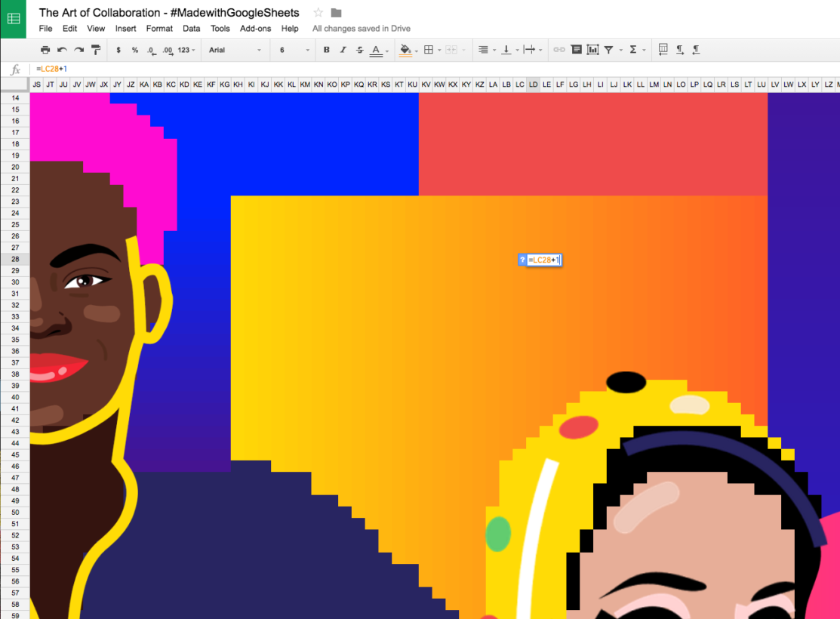Open the File menu

45,29
